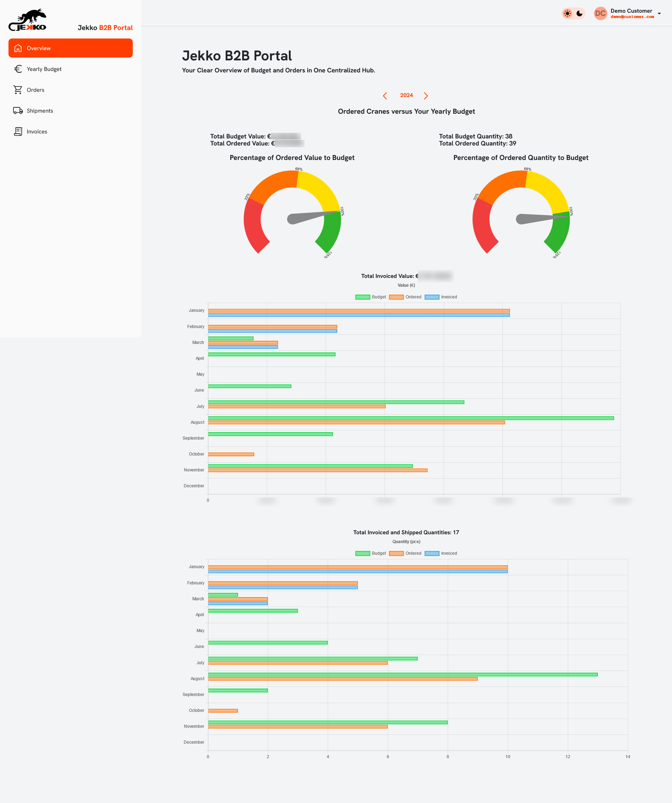This screenshot has height=803, width=672.
Task: Click 'Percentage of Ordered Quantity to Budget' heading
Action: [521, 157]
